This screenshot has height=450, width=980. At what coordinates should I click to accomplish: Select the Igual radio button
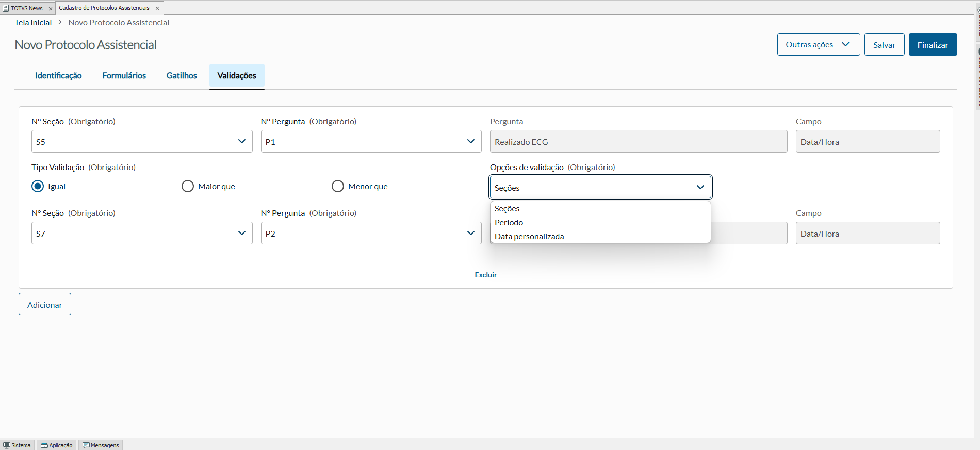(x=38, y=186)
